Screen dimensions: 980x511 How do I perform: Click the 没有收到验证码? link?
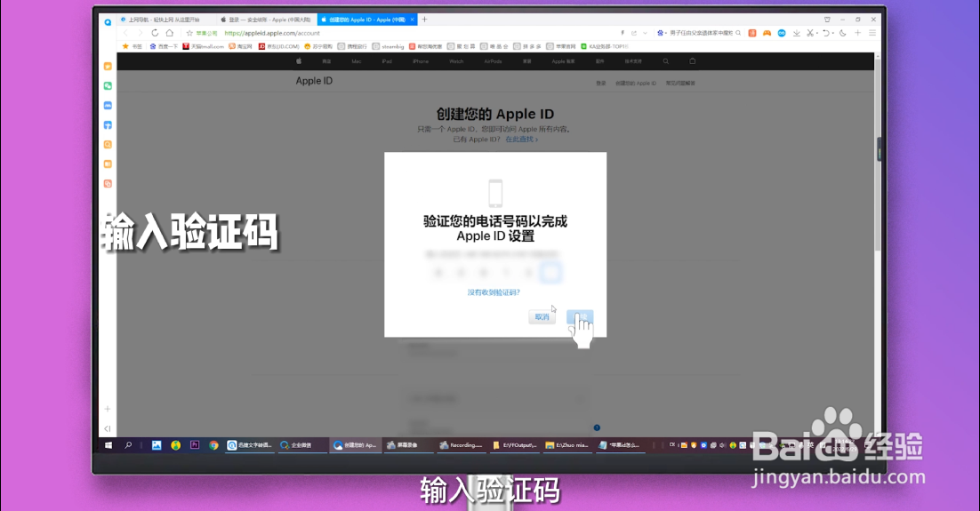point(494,292)
